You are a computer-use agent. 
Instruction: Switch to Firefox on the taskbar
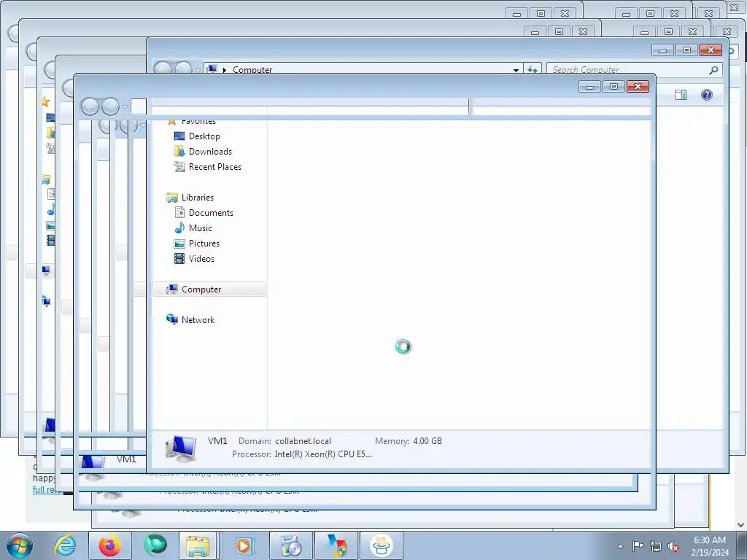click(x=110, y=545)
